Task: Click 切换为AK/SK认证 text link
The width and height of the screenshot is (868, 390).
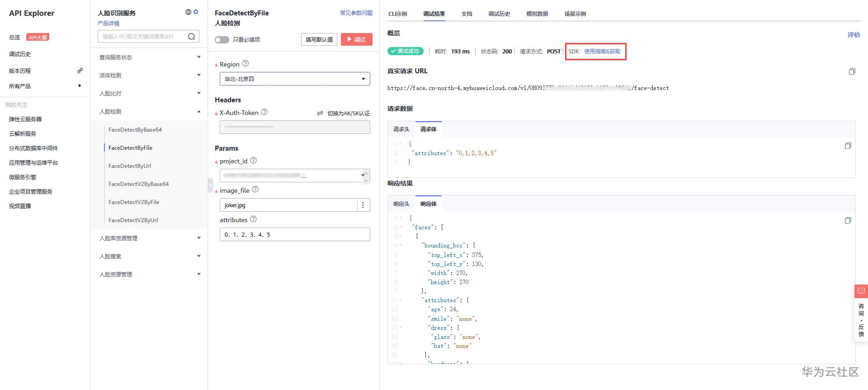Action: pyautogui.click(x=349, y=113)
